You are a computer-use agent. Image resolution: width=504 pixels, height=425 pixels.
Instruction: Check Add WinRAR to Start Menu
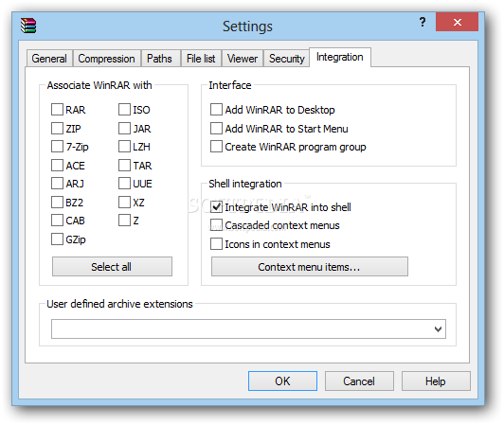[216, 128]
